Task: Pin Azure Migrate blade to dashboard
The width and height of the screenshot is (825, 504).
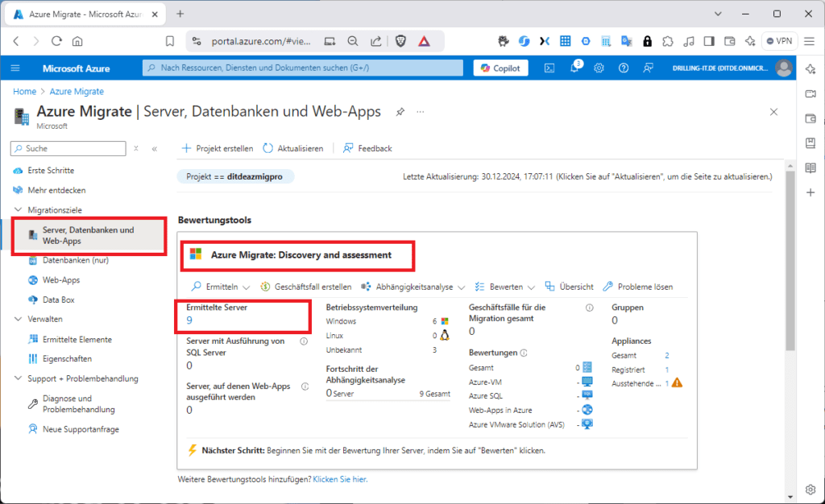Action: coord(400,112)
